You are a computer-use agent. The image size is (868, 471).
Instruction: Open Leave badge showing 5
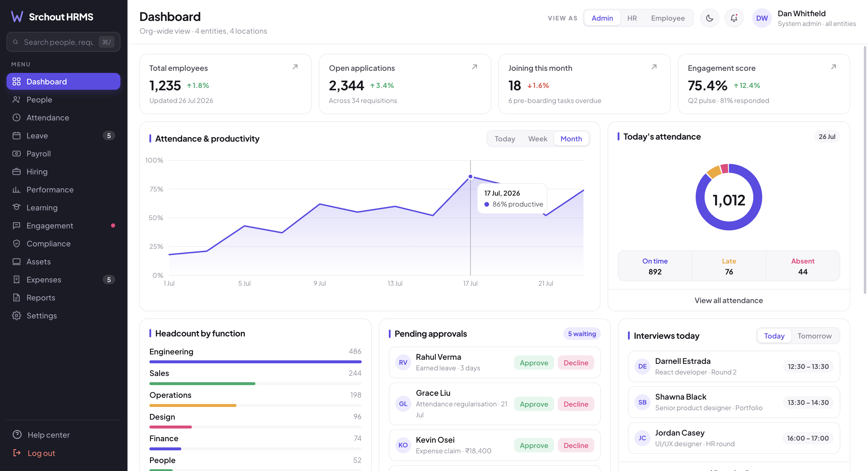pyautogui.click(x=109, y=135)
